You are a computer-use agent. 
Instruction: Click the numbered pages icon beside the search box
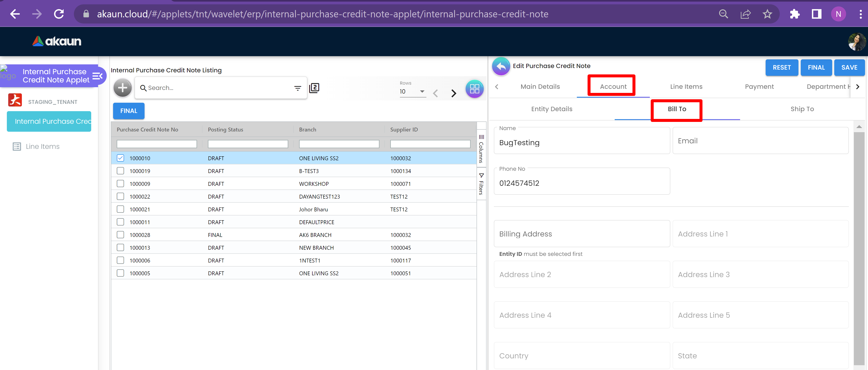pyautogui.click(x=314, y=88)
